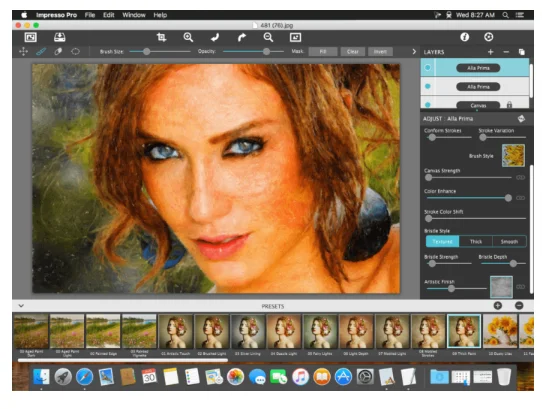Open the Edit menu
Viewport: 542px width, 409px height.
(x=109, y=15)
